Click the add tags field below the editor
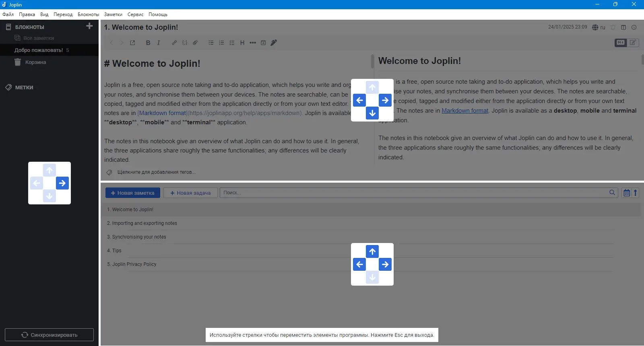This screenshot has width=644, height=346. tap(157, 172)
